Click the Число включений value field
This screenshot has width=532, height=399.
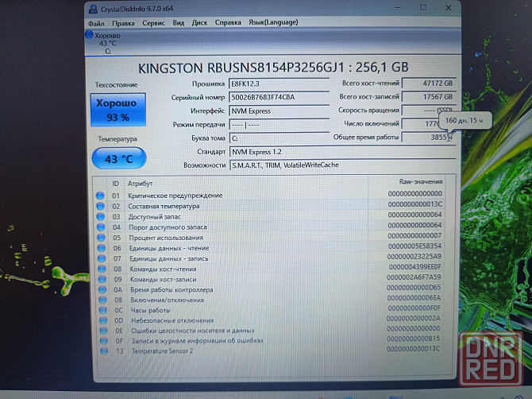tap(429, 124)
